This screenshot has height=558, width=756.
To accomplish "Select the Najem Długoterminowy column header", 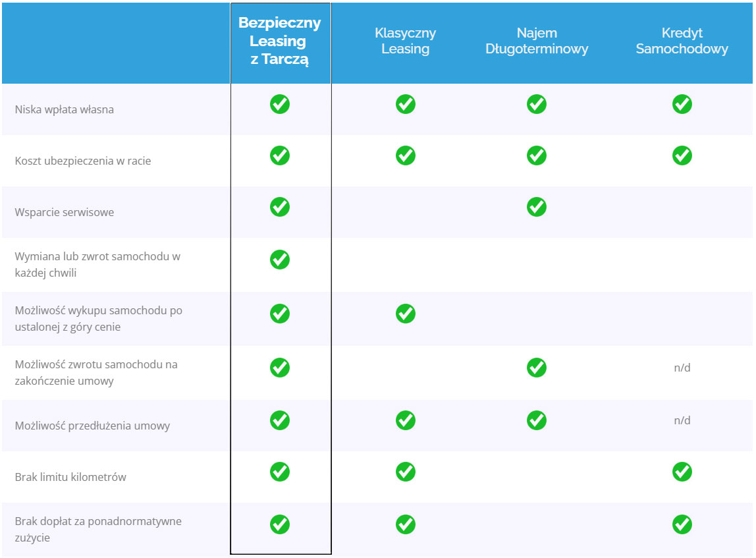I will (537, 41).
